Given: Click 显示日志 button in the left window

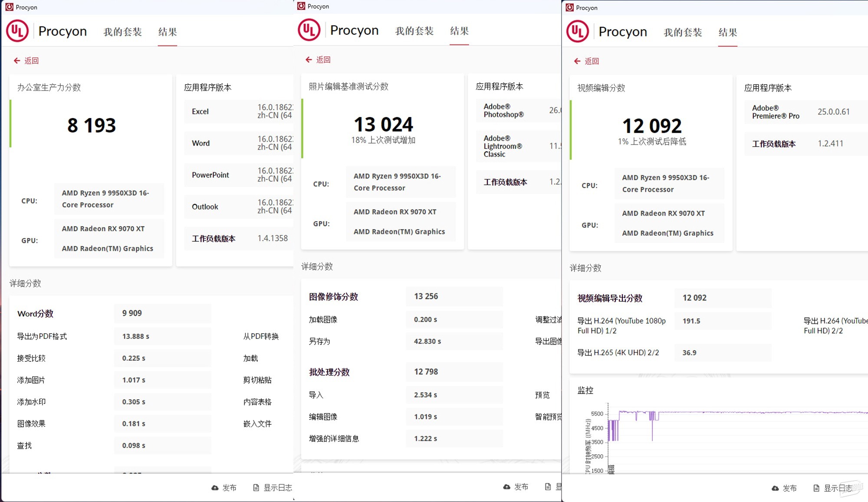Looking at the screenshot, I should click(273, 488).
